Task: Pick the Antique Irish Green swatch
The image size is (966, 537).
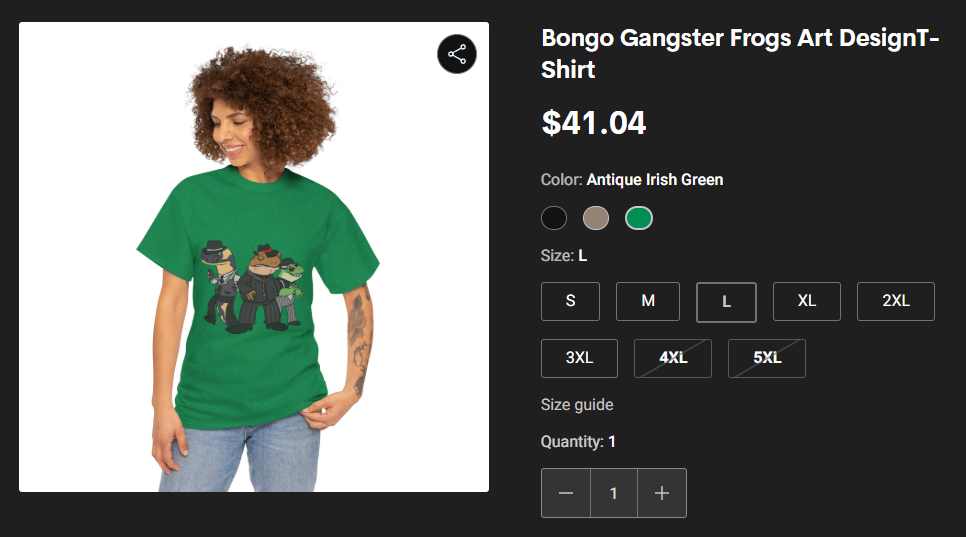Action: point(639,218)
